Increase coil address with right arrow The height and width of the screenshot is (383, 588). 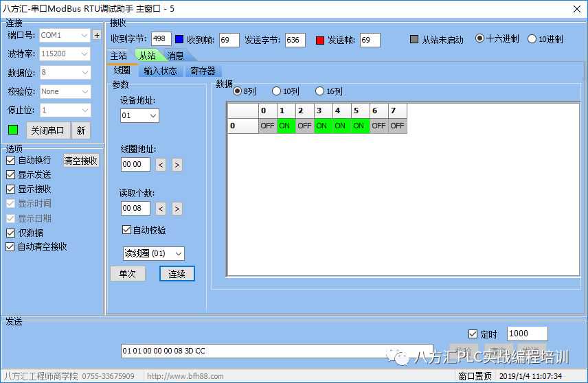pyautogui.click(x=177, y=165)
